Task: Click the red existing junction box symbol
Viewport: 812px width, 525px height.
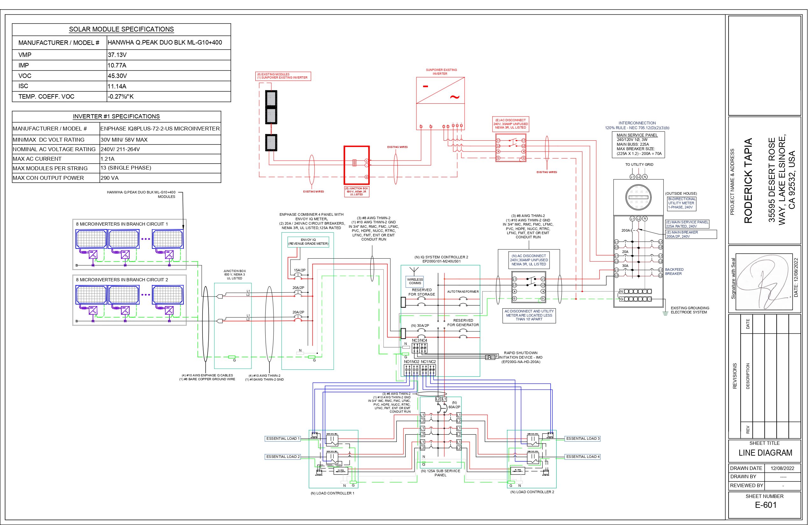Action: [x=357, y=165]
